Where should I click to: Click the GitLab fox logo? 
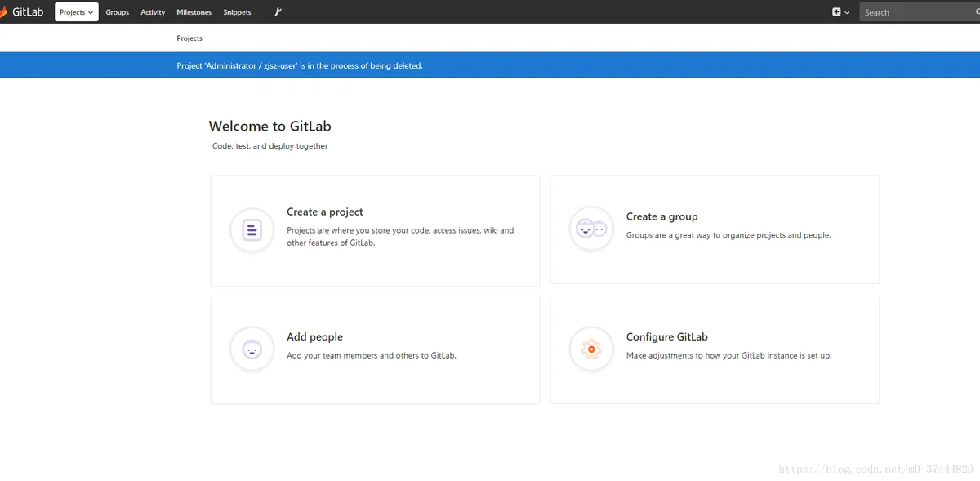point(4,11)
